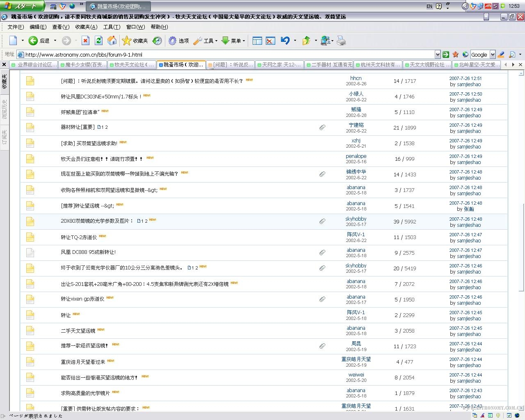Screen dimensions: 525x420
Task: Click the window layout icon in toolbar
Action: (x=257, y=41)
